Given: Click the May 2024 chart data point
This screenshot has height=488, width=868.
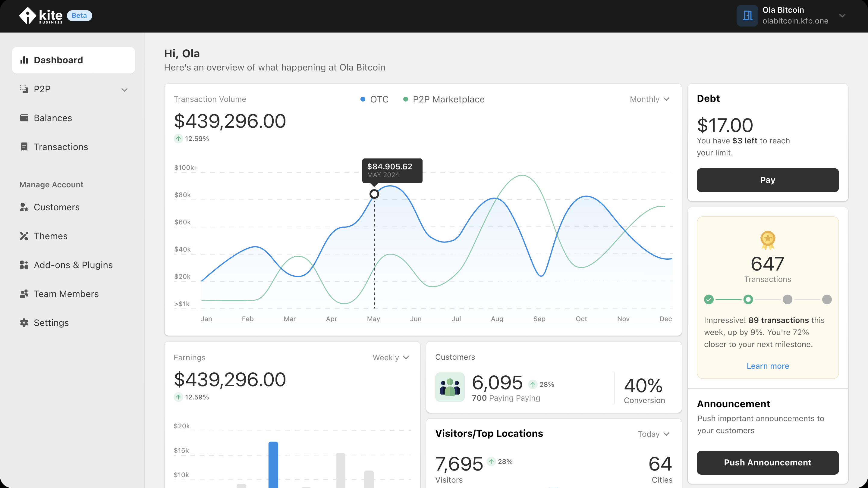Looking at the screenshot, I should [x=374, y=194].
